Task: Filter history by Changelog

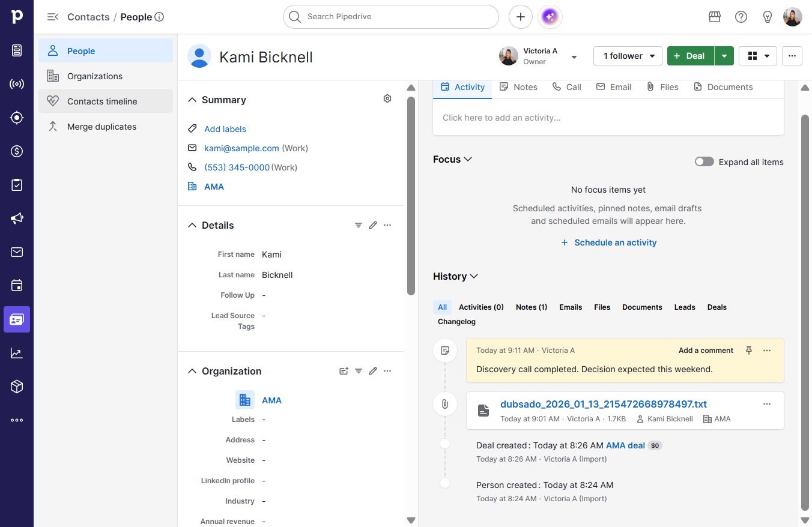Action: 456,322
